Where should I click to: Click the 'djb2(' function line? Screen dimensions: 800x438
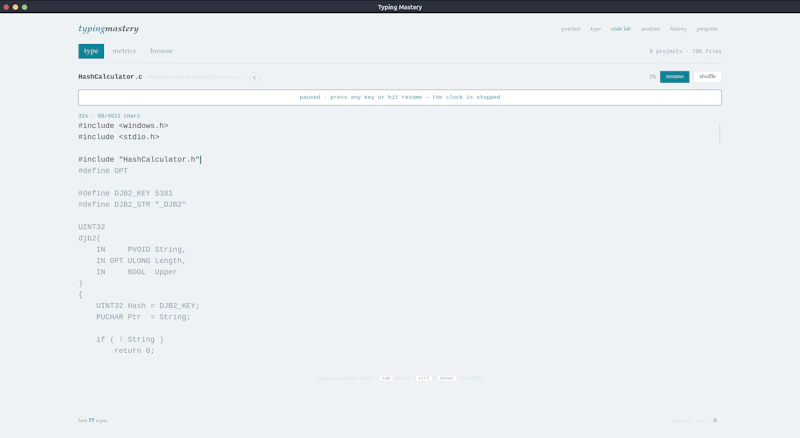click(89, 238)
